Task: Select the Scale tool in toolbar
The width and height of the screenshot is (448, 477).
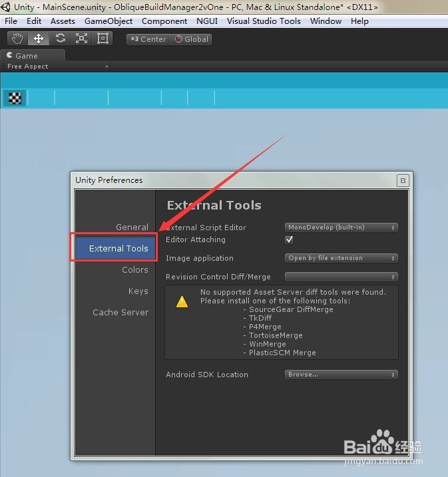Action: coord(81,39)
